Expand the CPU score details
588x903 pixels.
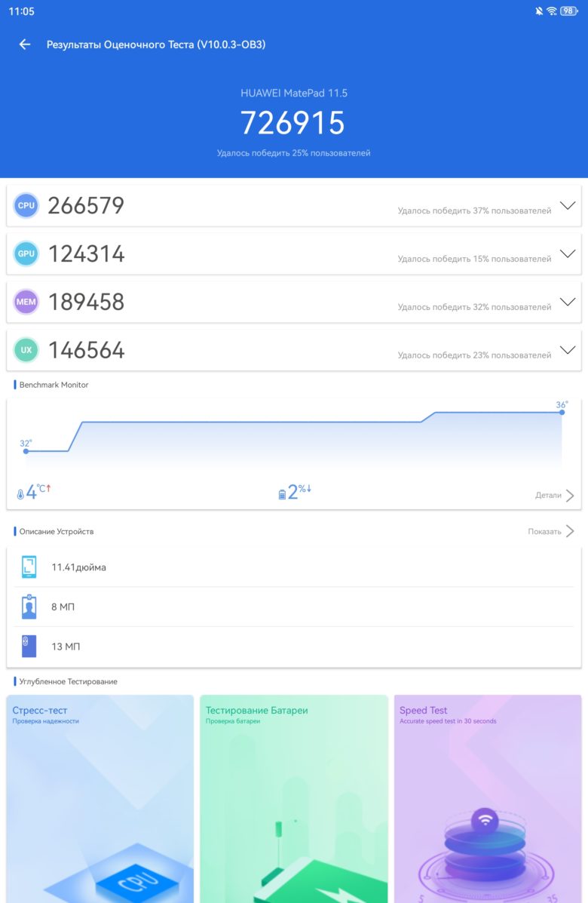pos(568,206)
